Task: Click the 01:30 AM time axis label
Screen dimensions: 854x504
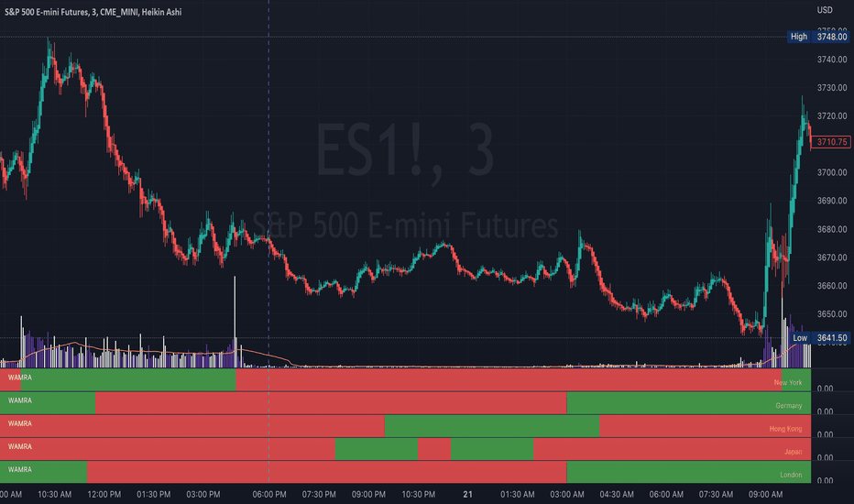Action: (x=518, y=494)
